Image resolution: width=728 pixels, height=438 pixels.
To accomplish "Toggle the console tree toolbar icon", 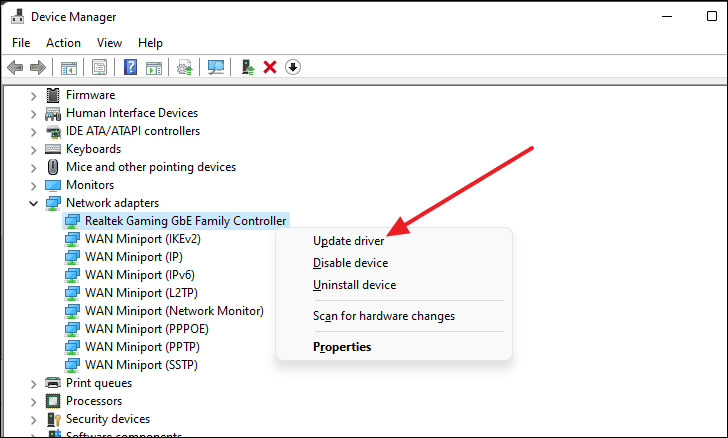I will [x=69, y=67].
